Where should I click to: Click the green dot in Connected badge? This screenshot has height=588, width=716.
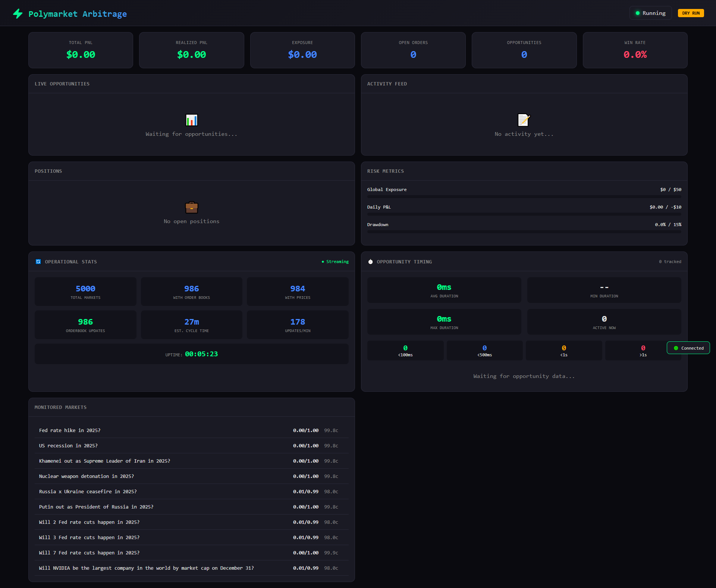[676, 348]
